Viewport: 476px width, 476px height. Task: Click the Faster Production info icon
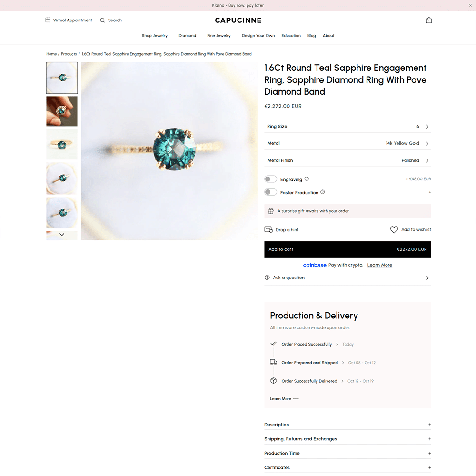[323, 192]
